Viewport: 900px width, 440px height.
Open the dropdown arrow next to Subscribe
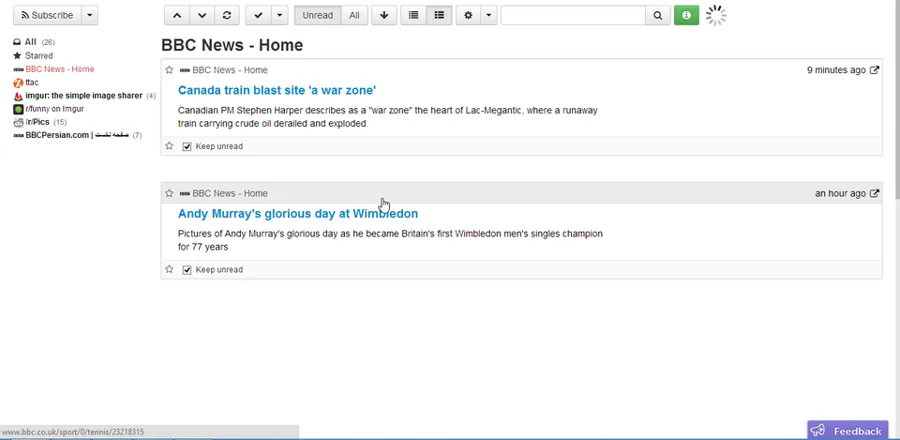(x=90, y=15)
